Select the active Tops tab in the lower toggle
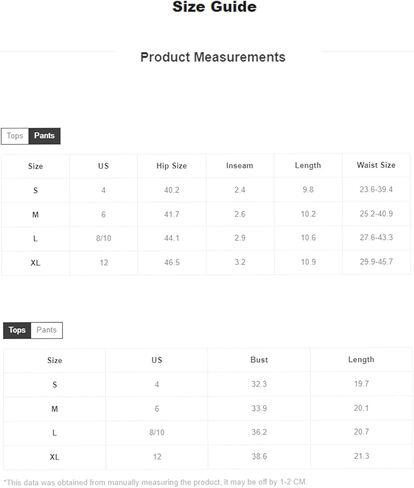The image size is (414, 488). [x=17, y=330]
